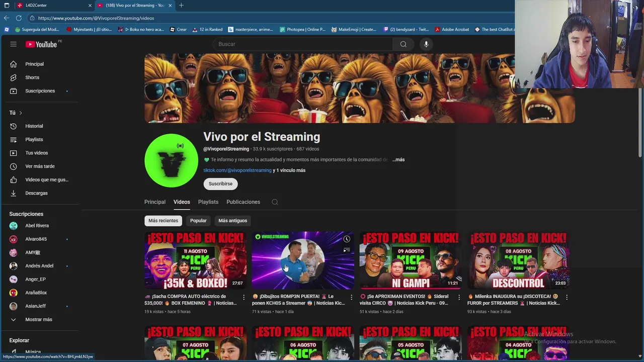The image size is (644, 362).
Task: Open options menu for Sacha COMPRA AUTO video
Action: point(244,298)
